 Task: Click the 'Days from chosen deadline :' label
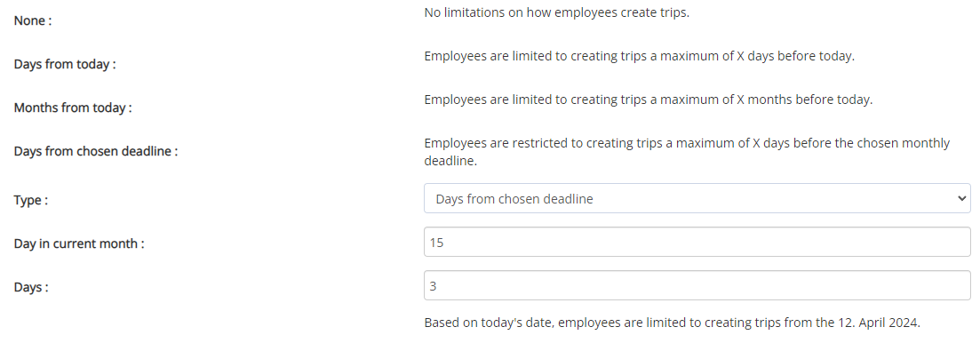96,151
